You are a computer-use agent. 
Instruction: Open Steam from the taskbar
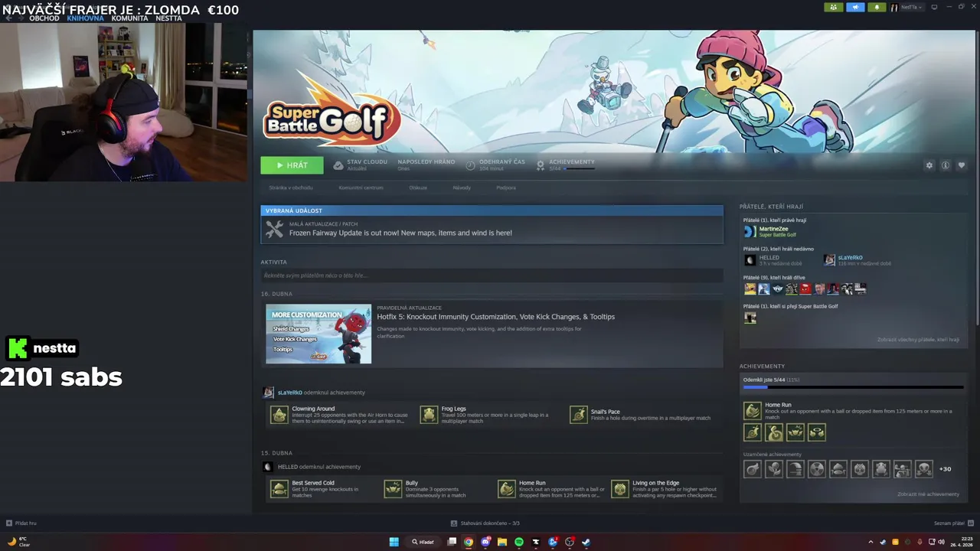point(586,542)
